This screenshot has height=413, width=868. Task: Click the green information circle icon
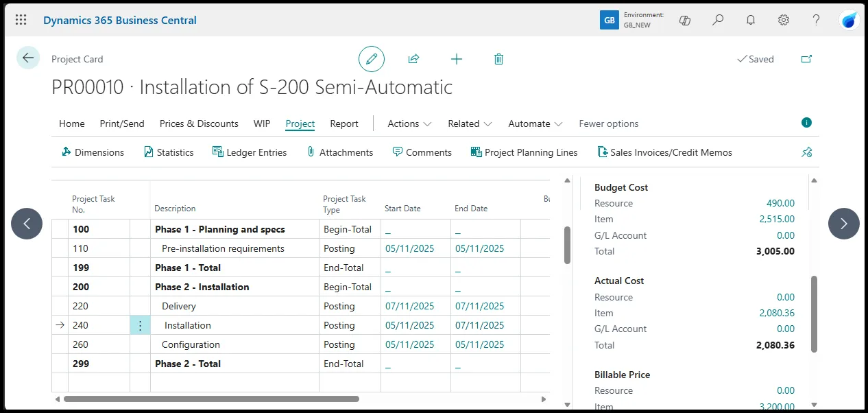[807, 123]
